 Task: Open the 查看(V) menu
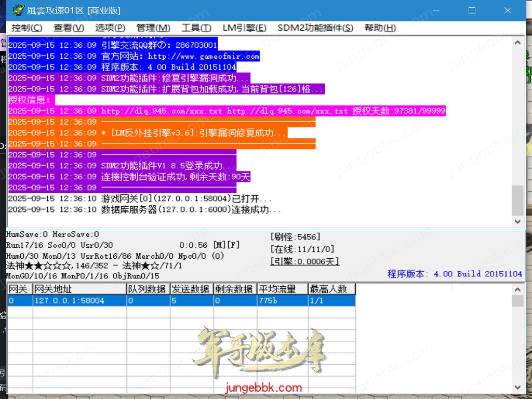point(69,28)
